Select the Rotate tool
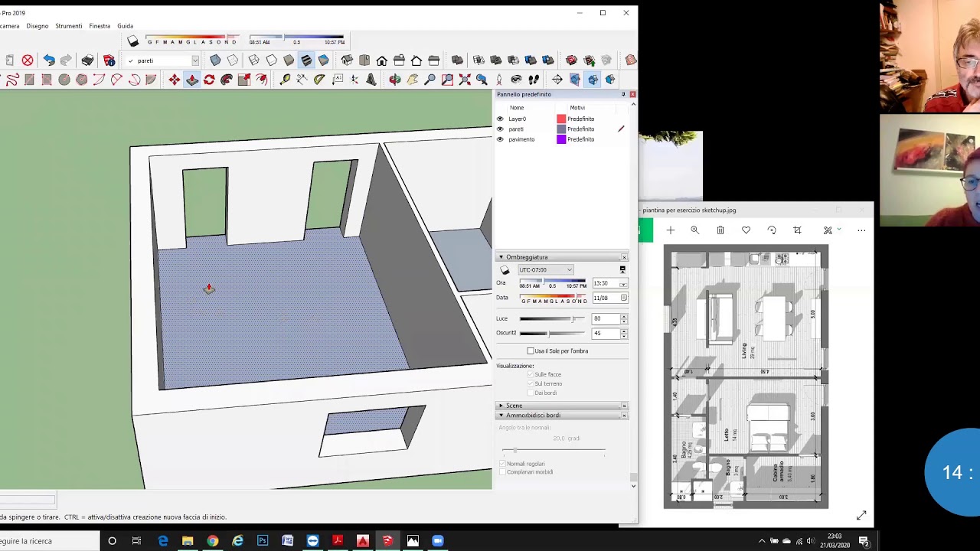980x551 pixels. pyautogui.click(x=209, y=80)
